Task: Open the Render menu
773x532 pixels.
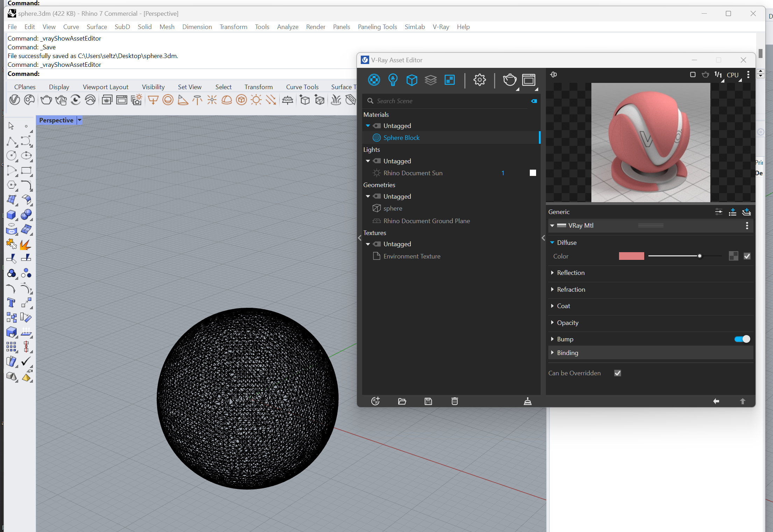Action: (315, 27)
